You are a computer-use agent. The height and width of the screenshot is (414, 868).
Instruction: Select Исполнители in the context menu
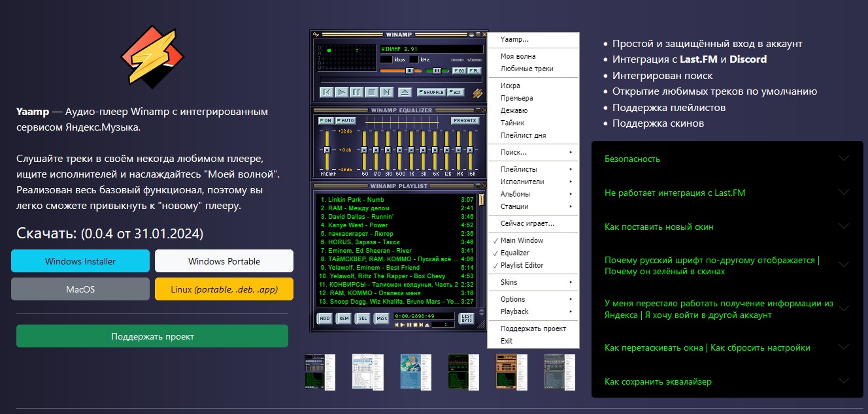[533, 182]
